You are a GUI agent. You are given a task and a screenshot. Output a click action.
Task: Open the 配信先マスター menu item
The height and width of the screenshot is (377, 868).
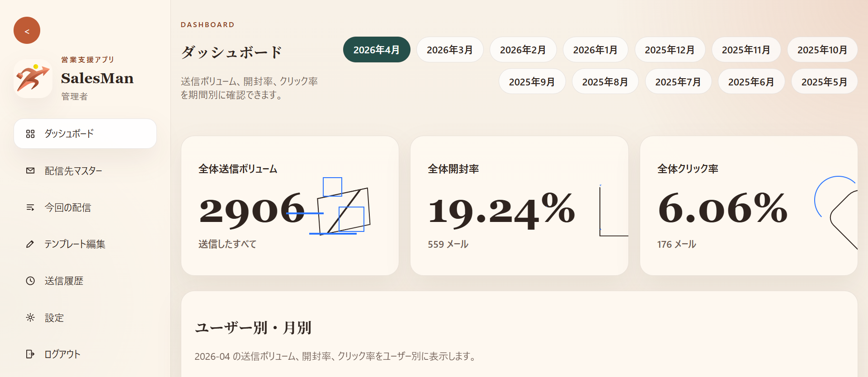tap(85, 170)
